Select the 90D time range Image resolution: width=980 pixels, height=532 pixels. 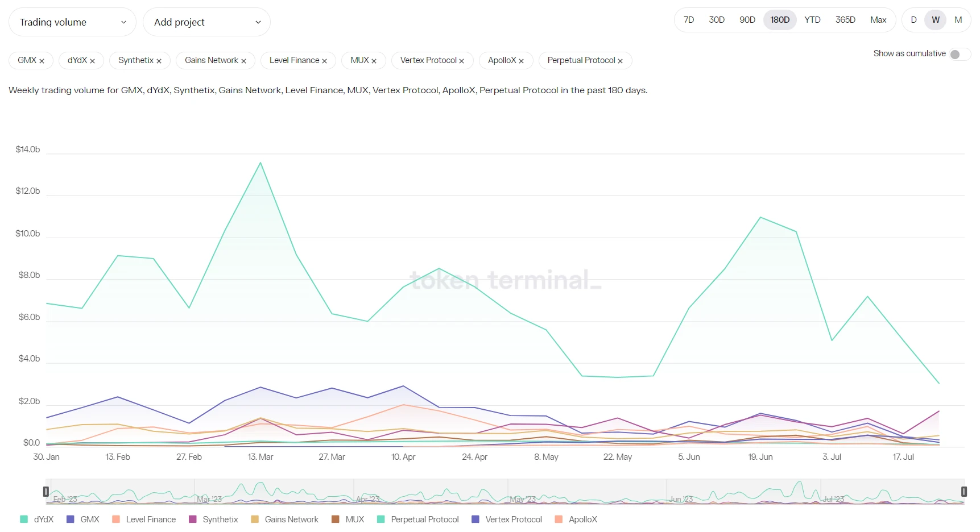[747, 20]
